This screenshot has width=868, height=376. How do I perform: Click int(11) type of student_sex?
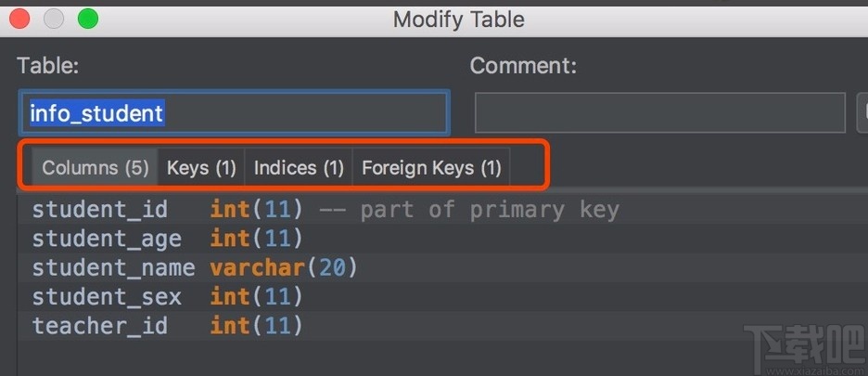tap(256, 297)
